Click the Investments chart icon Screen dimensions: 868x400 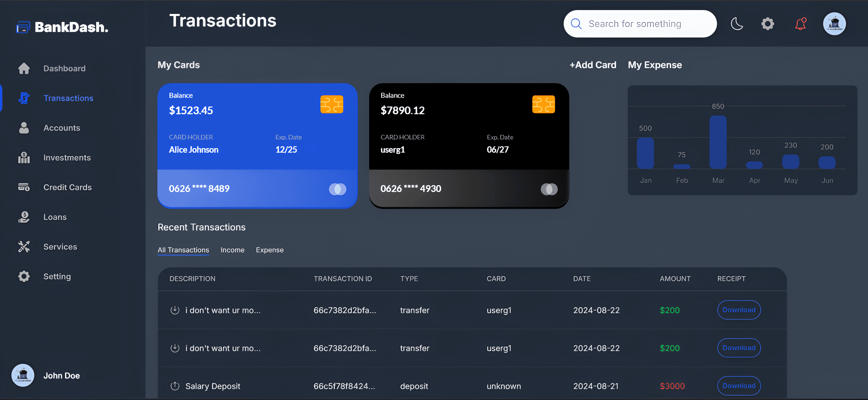(24, 157)
